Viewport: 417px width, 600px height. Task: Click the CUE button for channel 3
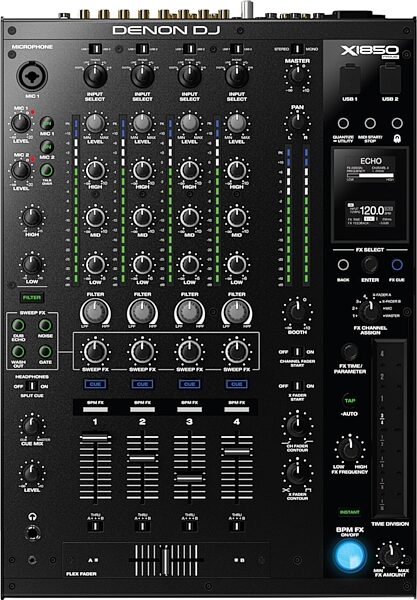[x=189, y=384]
